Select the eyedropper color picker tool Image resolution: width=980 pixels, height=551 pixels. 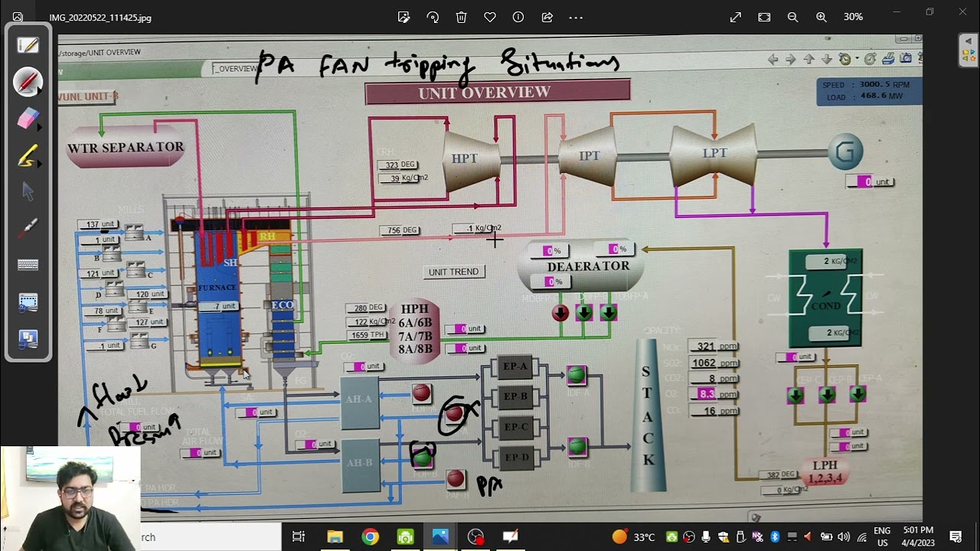point(28,228)
